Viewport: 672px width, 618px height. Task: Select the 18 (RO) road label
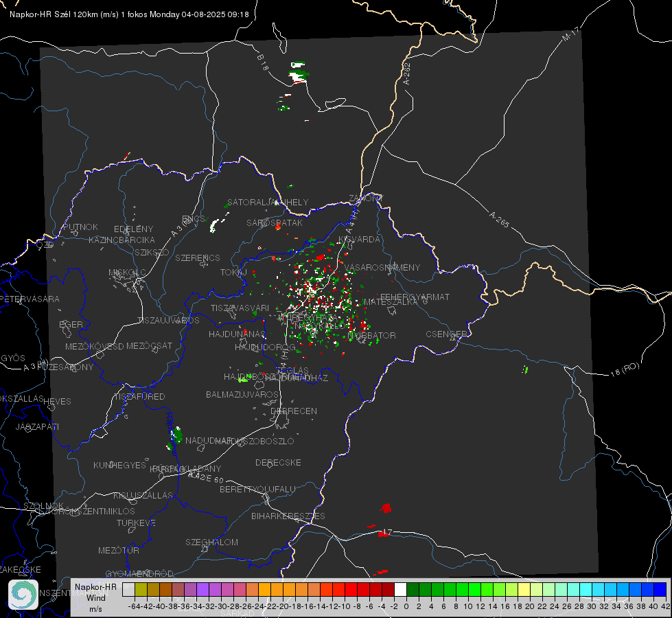click(x=625, y=369)
